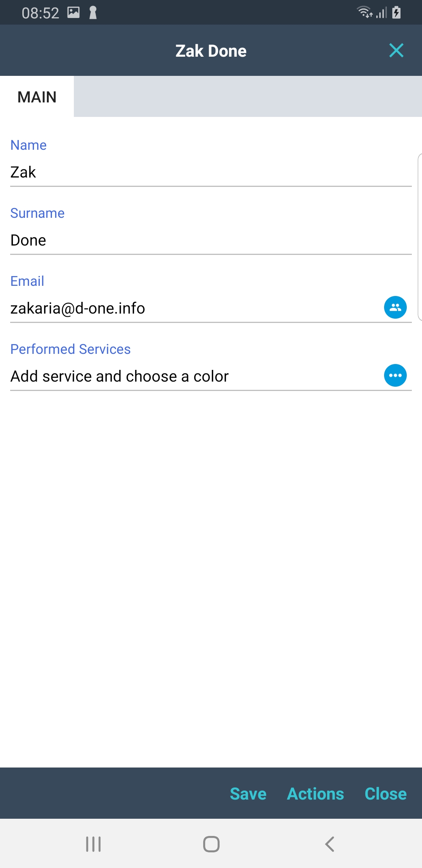Tap the Android back arrow

(x=330, y=844)
